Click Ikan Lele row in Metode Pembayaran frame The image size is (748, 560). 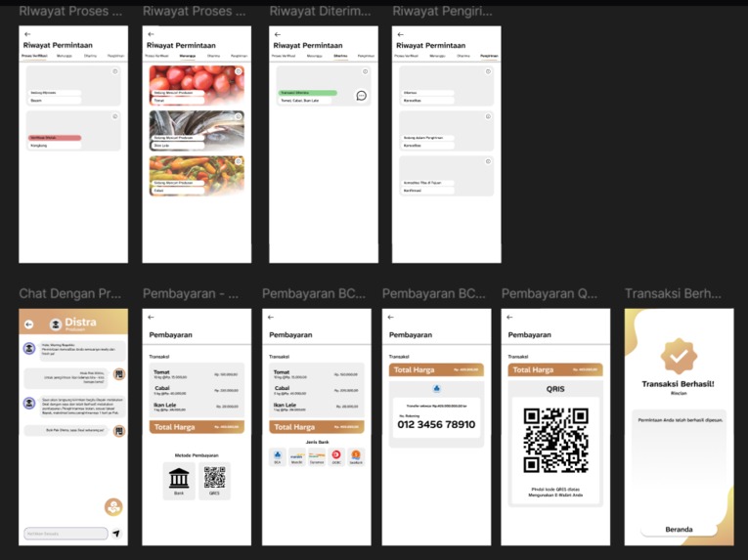197,407
